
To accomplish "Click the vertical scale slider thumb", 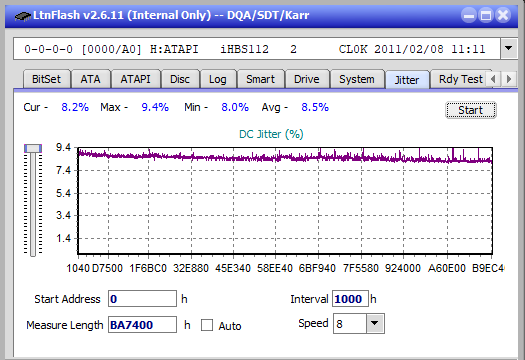I will click(33, 148).
